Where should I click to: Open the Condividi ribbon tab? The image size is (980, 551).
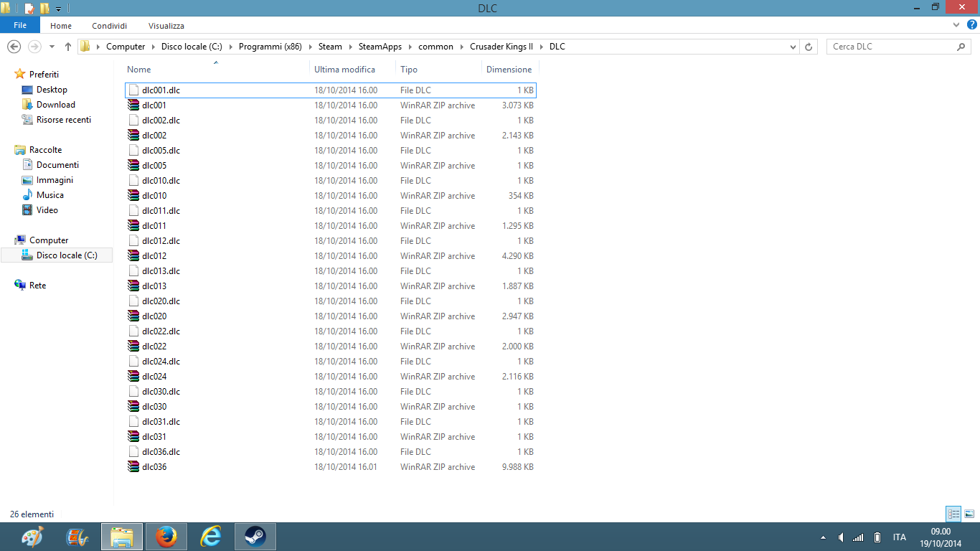(109, 26)
